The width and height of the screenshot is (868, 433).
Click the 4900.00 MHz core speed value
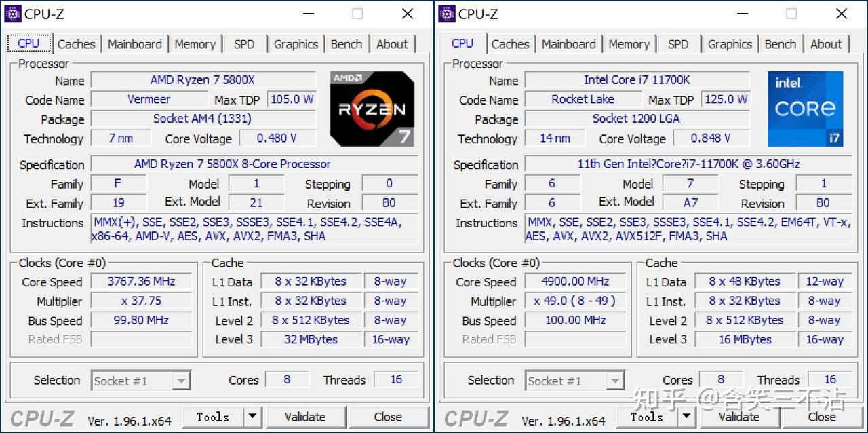tap(575, 282)
